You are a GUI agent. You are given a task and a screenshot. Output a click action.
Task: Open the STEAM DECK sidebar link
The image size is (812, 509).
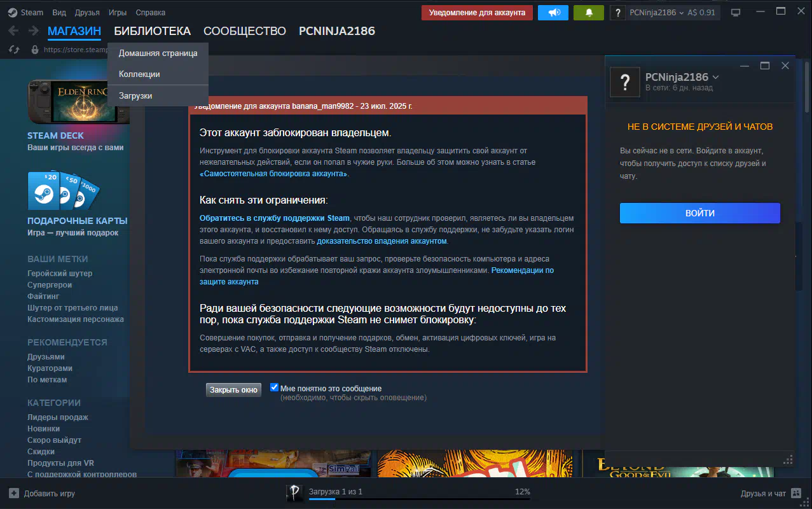(55, 136)
